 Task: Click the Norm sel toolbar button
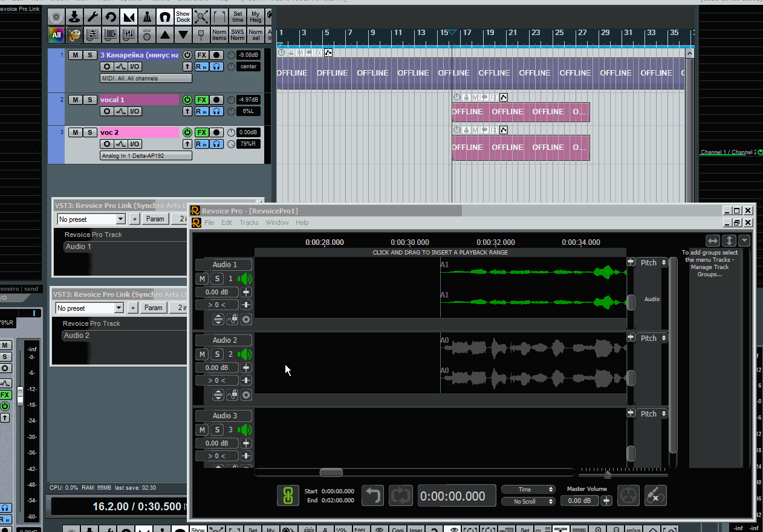point(256,34)
